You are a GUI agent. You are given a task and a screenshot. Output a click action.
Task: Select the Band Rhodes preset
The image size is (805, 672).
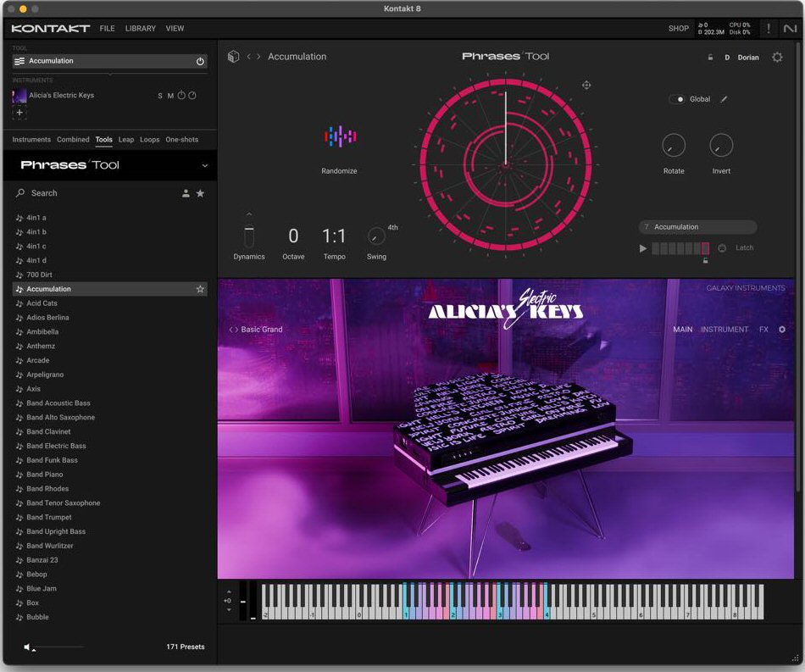(110, 489)
